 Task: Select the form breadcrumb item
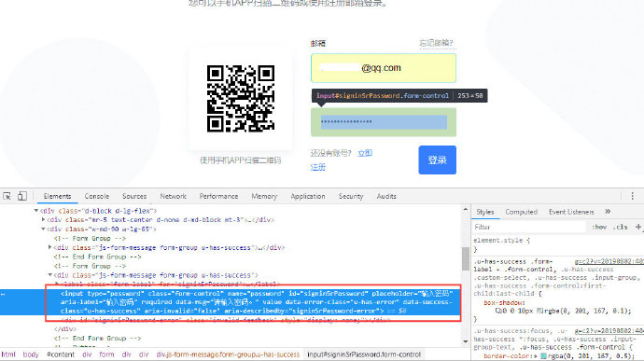point(106,354)
